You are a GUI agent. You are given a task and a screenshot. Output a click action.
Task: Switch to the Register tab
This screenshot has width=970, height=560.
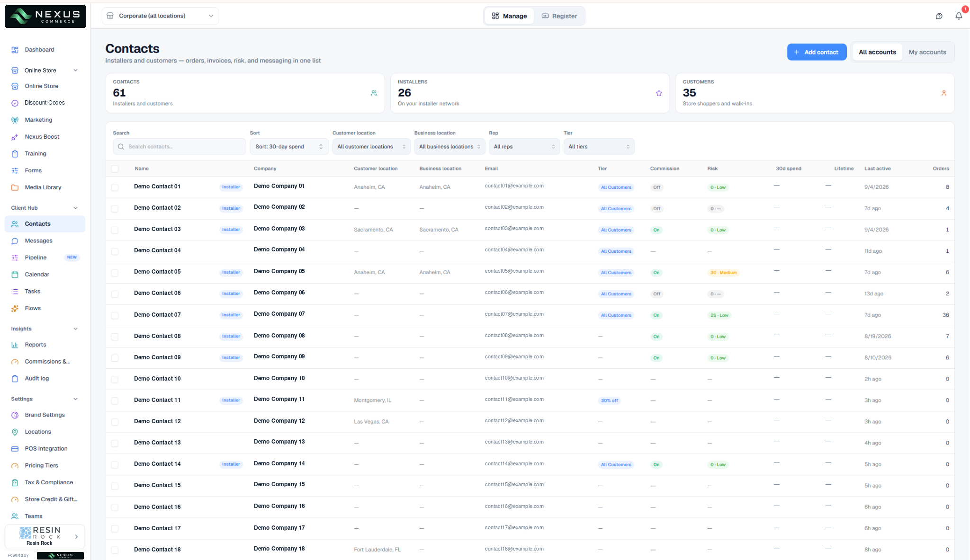pyautogui.click(x=559, y=16)
